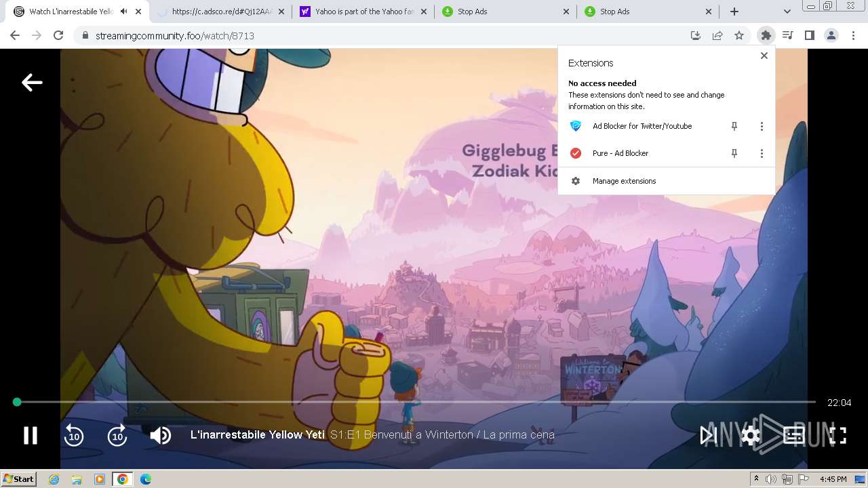The height and width of the screenshot is (488, 868).
Task: Open the Chrome side panel
Action: point(809,35)
